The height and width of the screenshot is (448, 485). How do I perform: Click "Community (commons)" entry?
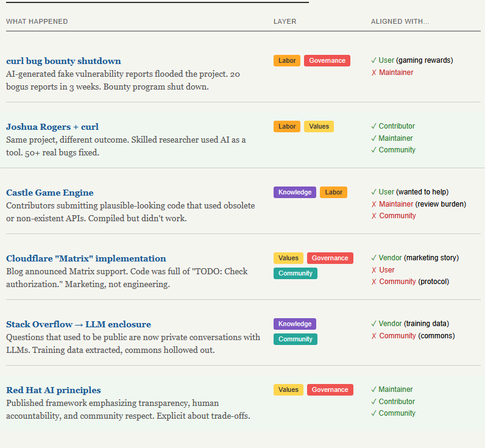(x=413, y=336)
